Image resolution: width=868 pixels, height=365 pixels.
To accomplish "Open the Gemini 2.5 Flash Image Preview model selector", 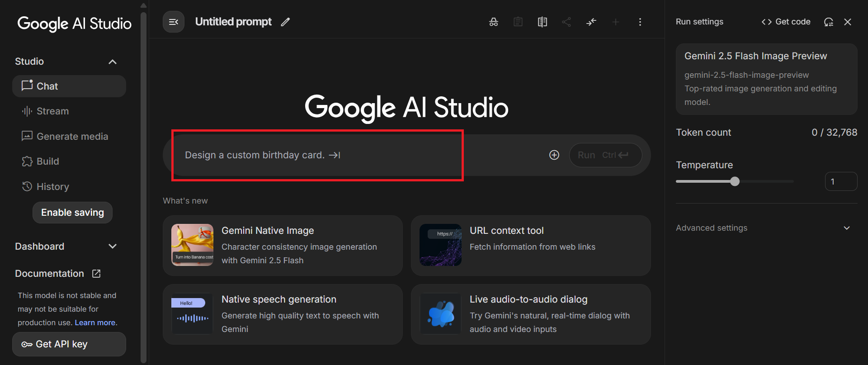I will pos(767,79).
